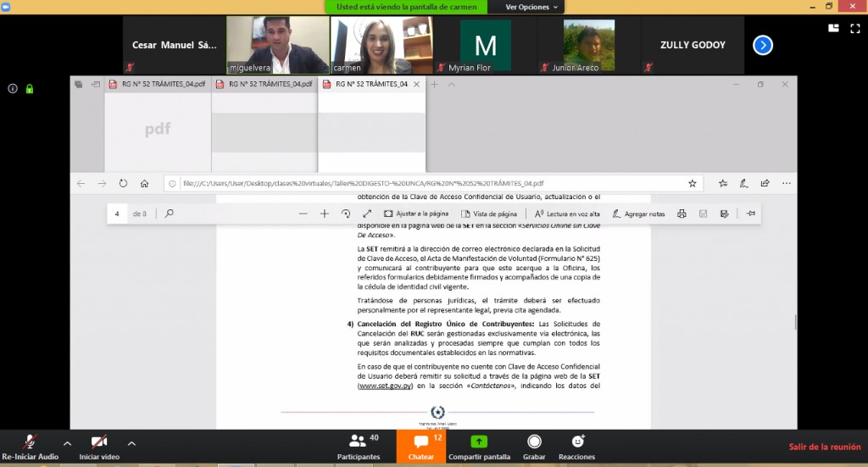
Task: Click Salir de la reunión
Action: (824, 447)
